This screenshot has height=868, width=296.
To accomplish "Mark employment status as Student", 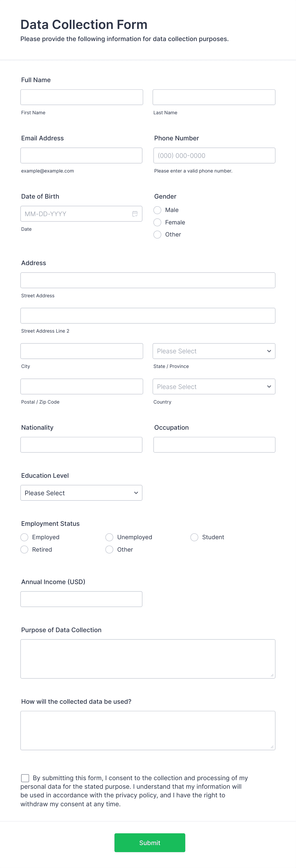I will (x=194, y=537).
